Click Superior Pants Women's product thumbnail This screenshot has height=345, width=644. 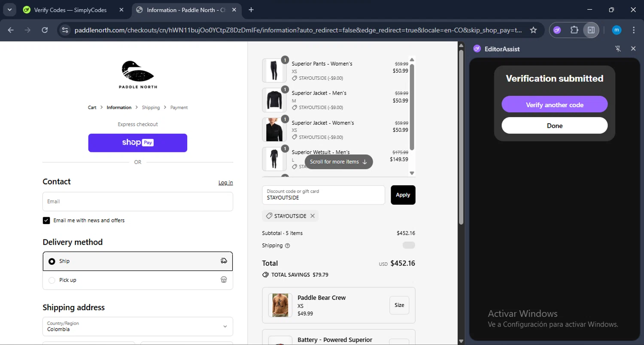coord(274,70)
